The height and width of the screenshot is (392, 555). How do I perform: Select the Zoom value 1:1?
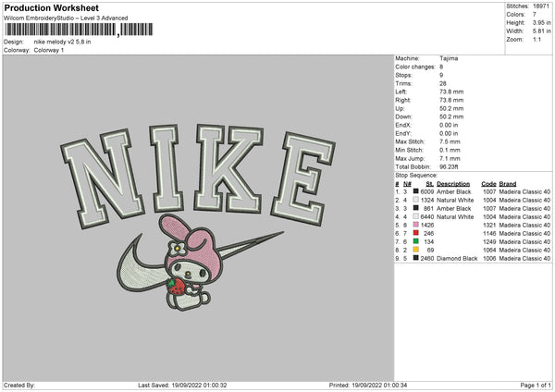536,40
